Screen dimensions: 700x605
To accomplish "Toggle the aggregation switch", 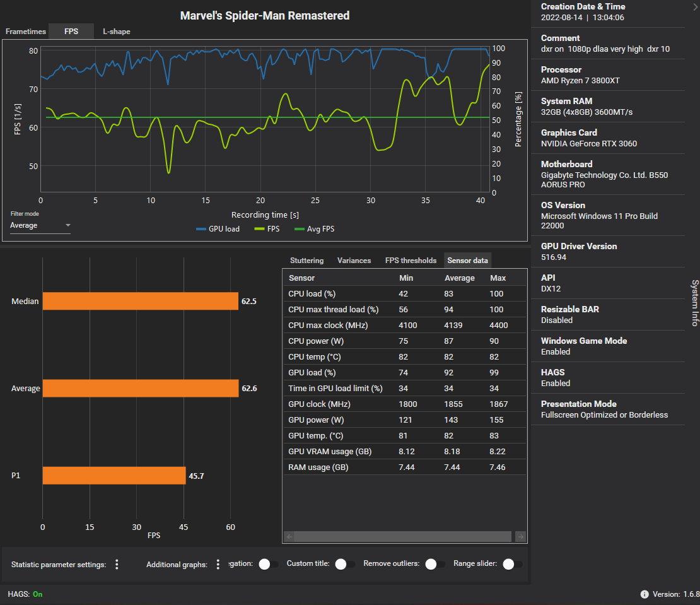I will 267,564.
